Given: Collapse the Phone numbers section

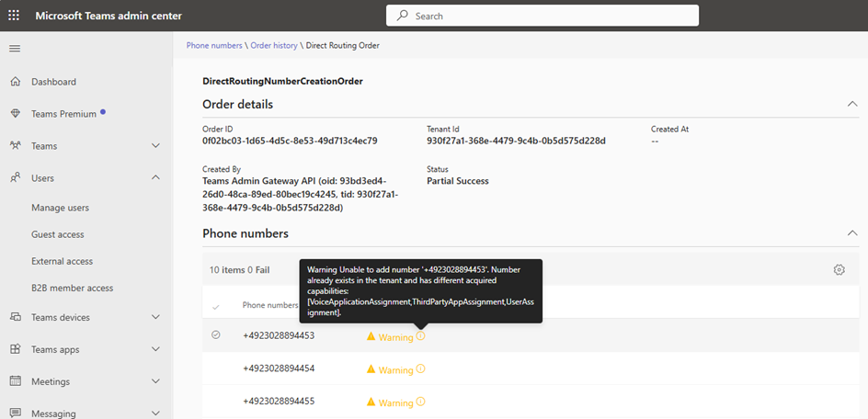Looking at the screenshot, I should pos(852,233).
